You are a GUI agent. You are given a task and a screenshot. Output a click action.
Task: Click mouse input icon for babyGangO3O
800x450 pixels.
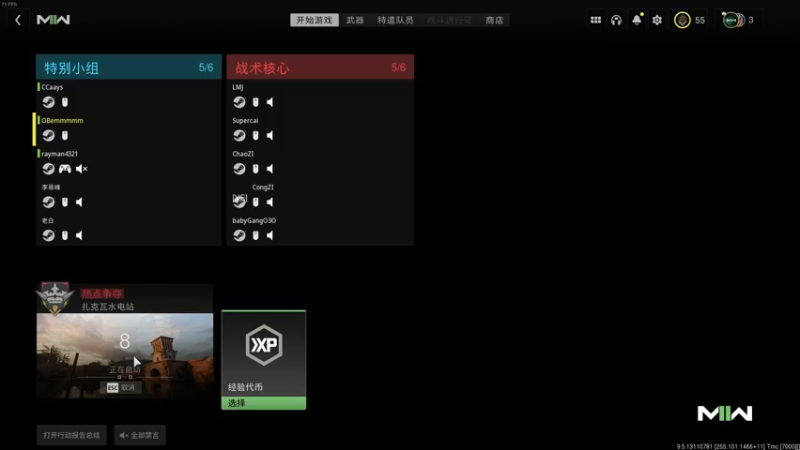pos(256,235)
